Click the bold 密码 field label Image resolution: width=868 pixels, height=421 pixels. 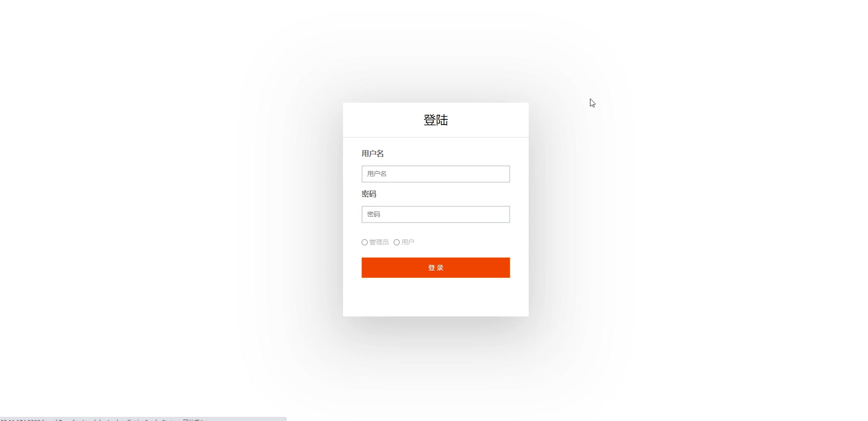tap(369, 194)
